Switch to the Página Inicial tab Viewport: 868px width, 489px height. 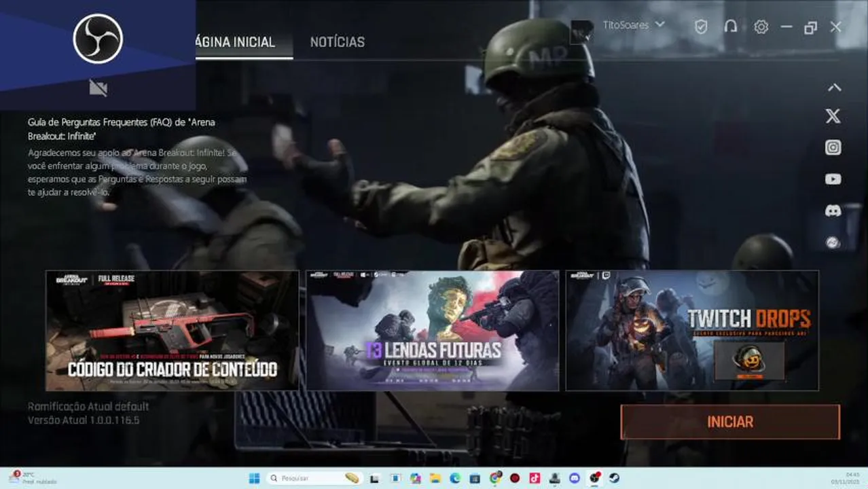coord(236,42)
